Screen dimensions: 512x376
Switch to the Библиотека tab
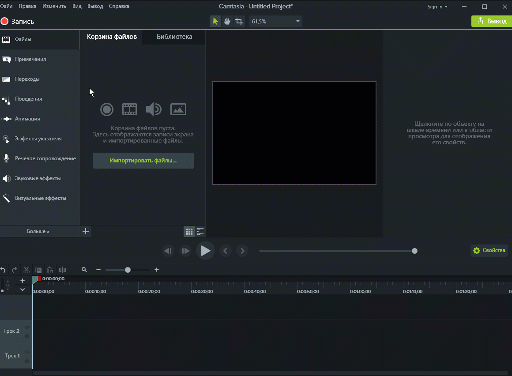point(174,37)
